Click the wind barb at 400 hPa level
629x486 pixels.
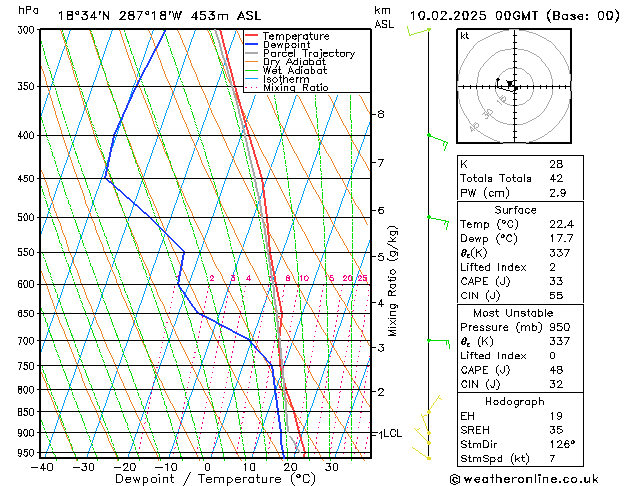438,142
